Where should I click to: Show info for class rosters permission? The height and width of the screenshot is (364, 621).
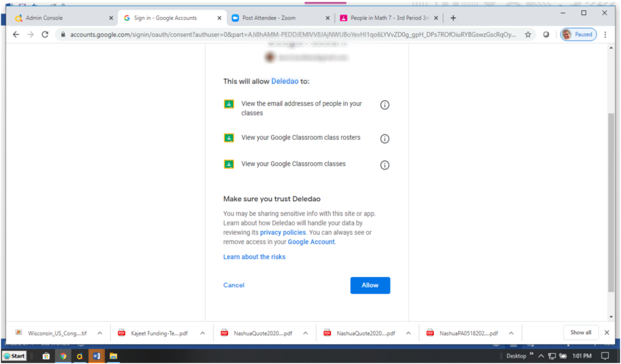click(x=384, y=139)
